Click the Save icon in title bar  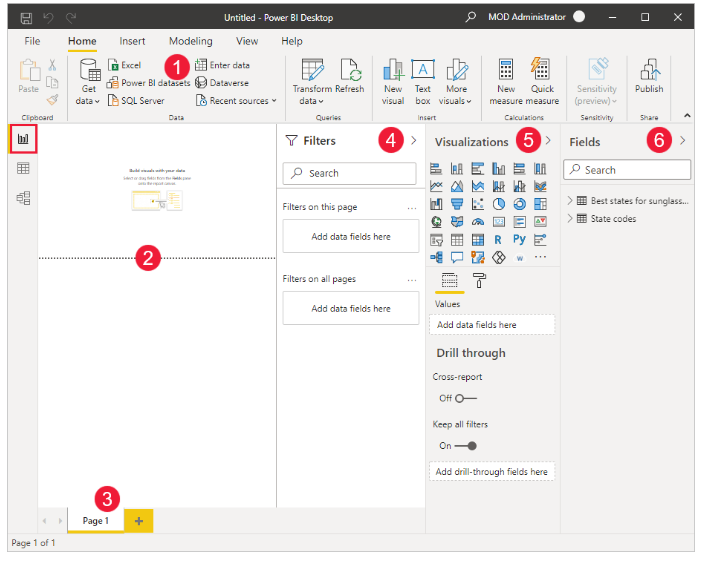tap(26, 18)
